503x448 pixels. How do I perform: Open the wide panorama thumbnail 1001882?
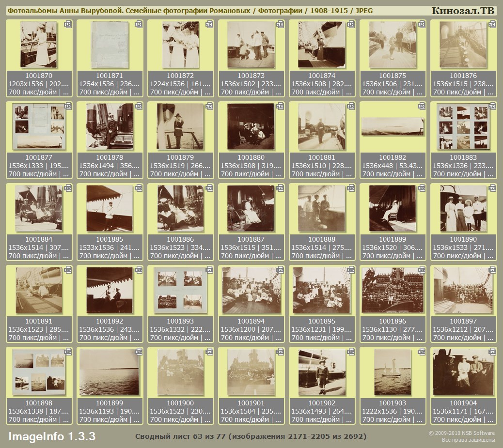tap(393, 127)
